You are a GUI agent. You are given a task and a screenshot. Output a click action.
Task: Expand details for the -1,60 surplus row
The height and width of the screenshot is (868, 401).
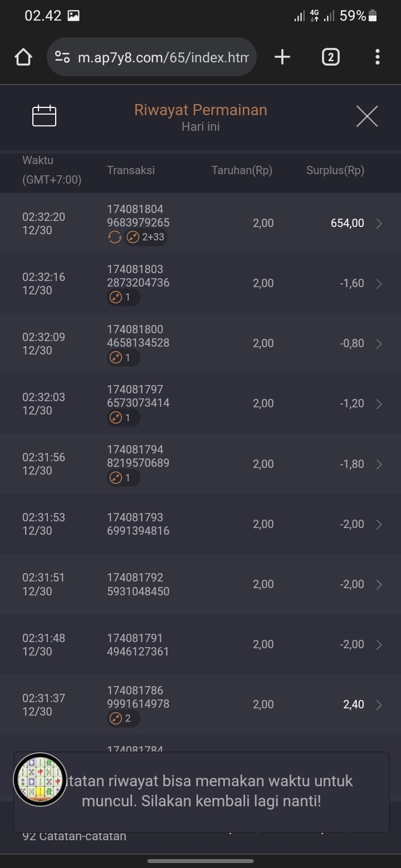point(379,284)
